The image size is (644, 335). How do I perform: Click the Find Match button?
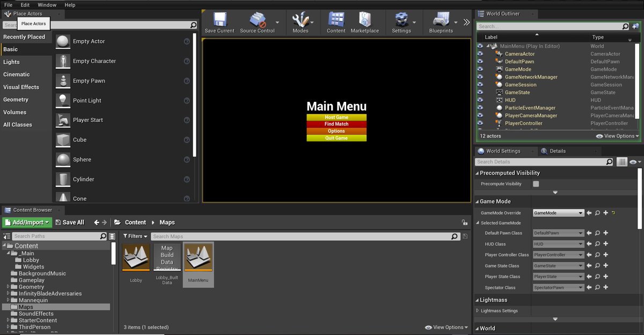(x=336, y=124)
